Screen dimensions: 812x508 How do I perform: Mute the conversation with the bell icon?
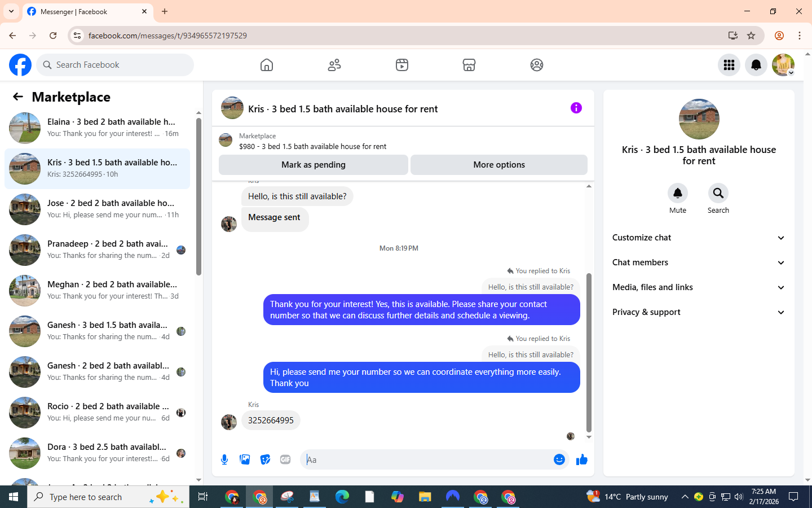click(x=678, y=193)
